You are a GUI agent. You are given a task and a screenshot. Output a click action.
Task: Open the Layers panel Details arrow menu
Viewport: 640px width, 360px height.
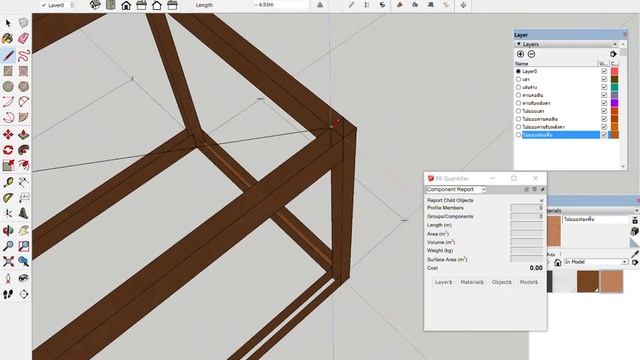[613, 54]
